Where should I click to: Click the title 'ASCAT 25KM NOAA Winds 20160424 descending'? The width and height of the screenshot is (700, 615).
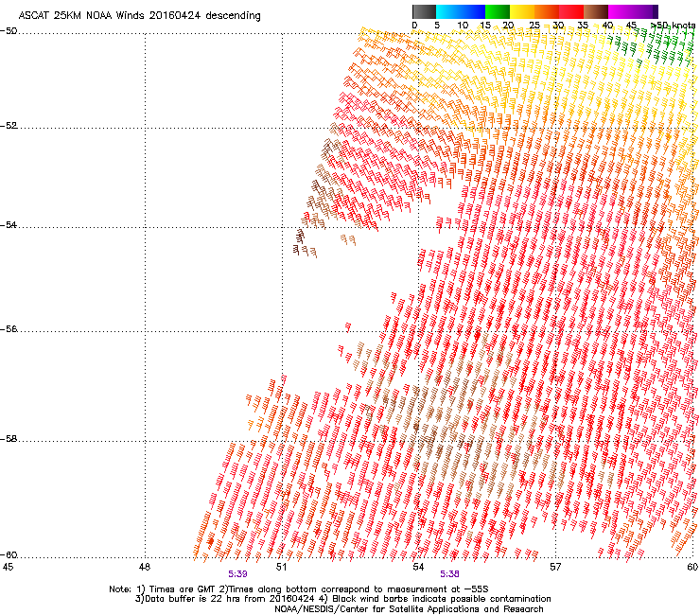pos(139,15)
